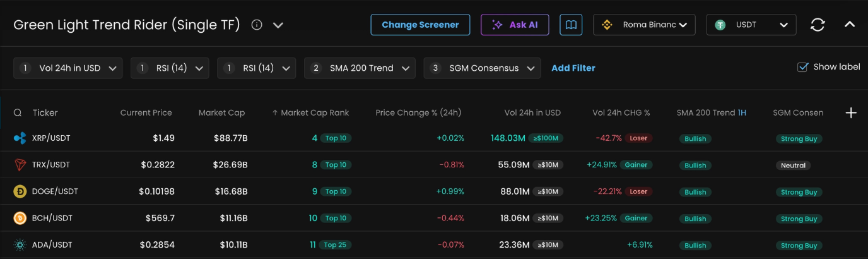Expand the screener title dropdown chevron
The width and height of the screenshot is (868, 259).
[278, 25]
